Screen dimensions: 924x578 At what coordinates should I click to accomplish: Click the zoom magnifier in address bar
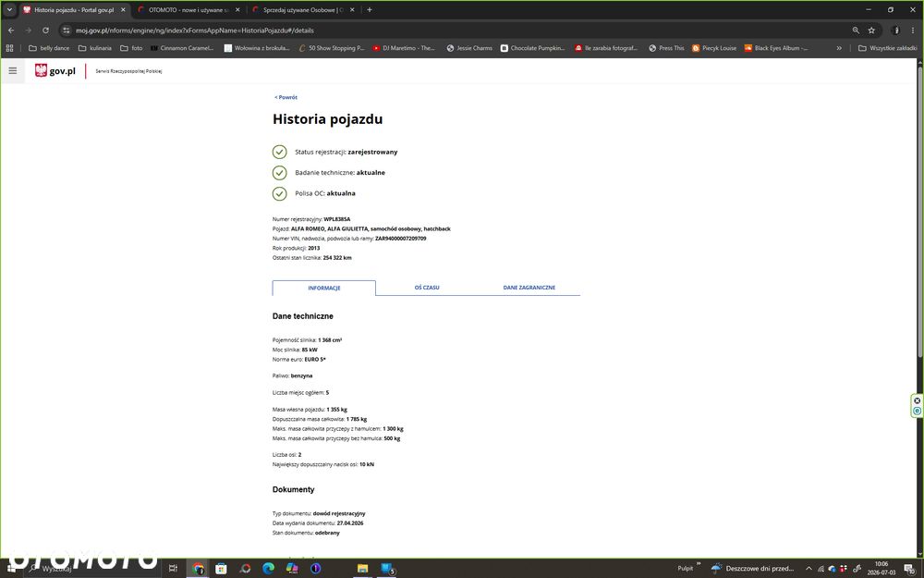[x=856, y=31]
